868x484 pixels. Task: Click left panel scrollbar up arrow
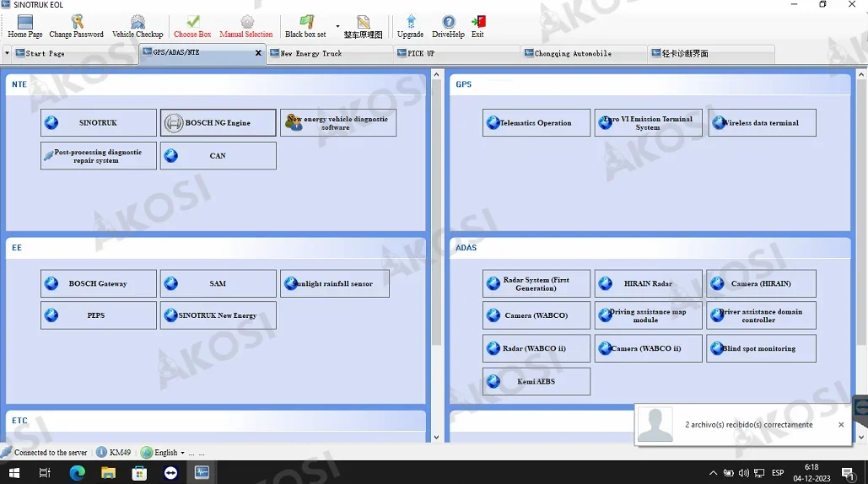436,74
